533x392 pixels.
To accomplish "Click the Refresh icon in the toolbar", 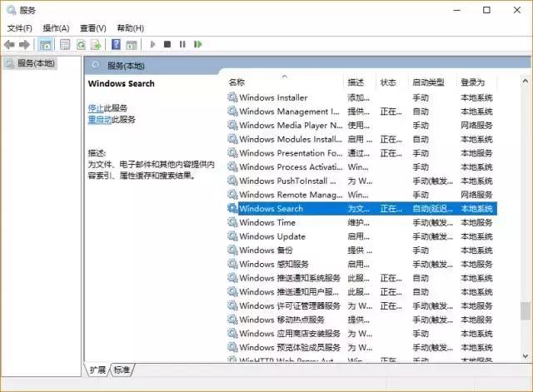I will (82, 44).
